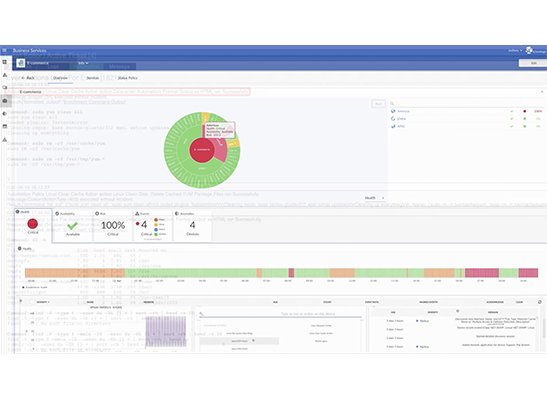Viewport: 547px width, 399px height.
Task: Click the Edit button
Action: click(533, 63)
